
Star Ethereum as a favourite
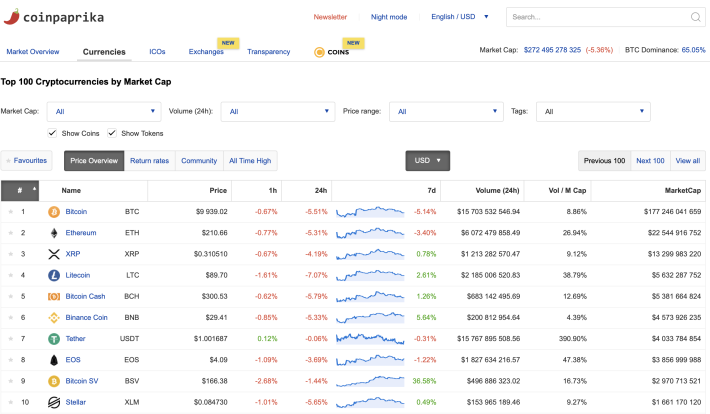(10, 233)
